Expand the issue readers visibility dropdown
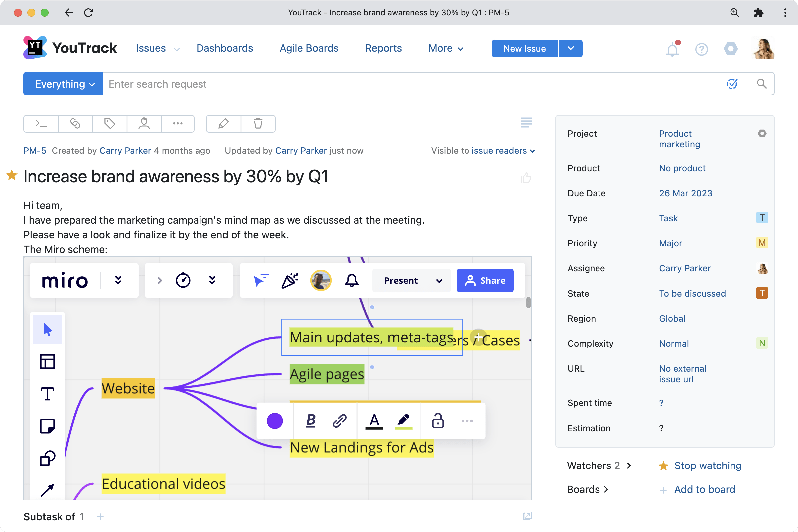This screenshot has width=798, height=532. click(x=503, y=151)
